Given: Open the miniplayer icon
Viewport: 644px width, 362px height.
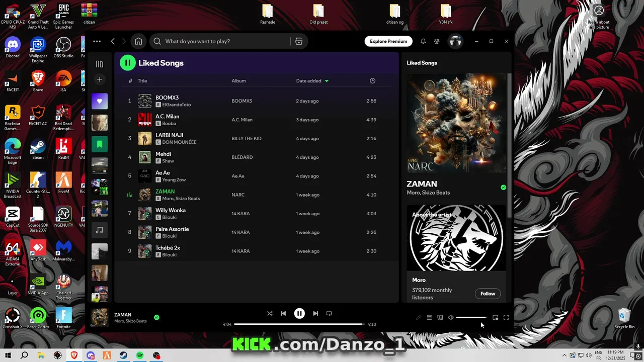Looking at the screenshot, I should click(x=496, y=317).
